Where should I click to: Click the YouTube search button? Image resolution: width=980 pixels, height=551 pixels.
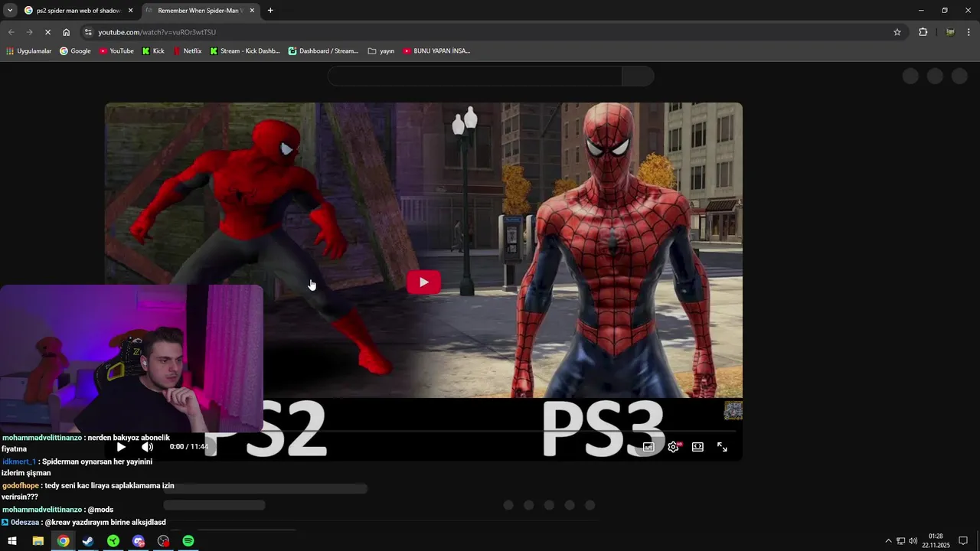coord(638,77)
